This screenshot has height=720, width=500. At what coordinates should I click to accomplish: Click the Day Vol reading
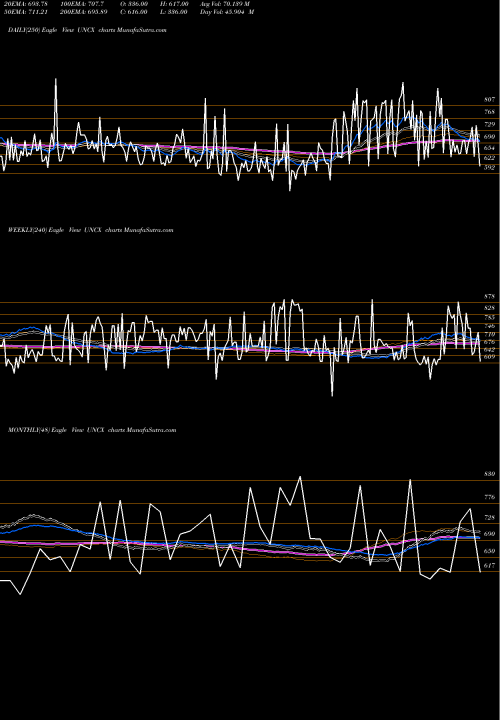point(227,12)
